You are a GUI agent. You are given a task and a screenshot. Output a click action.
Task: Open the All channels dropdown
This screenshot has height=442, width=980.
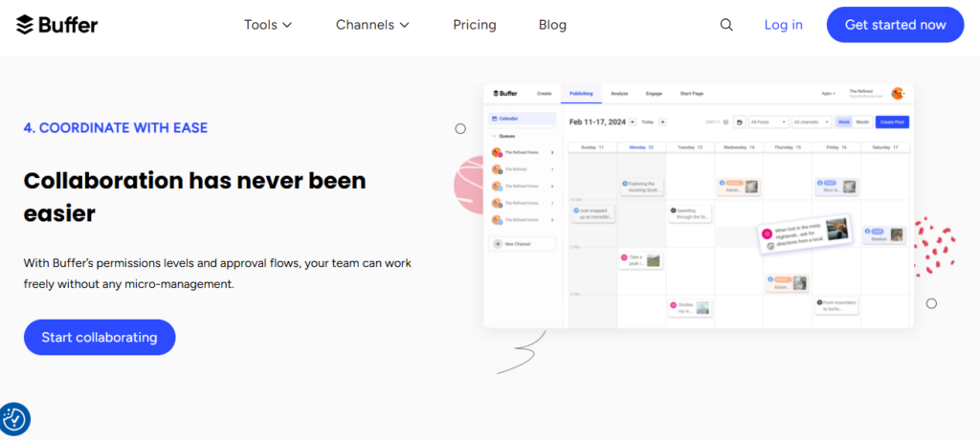pyautogui.click(x=812, y=122)
